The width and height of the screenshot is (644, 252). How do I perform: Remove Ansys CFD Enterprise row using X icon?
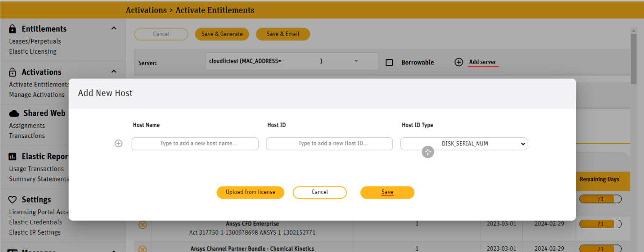pos(143,225)
